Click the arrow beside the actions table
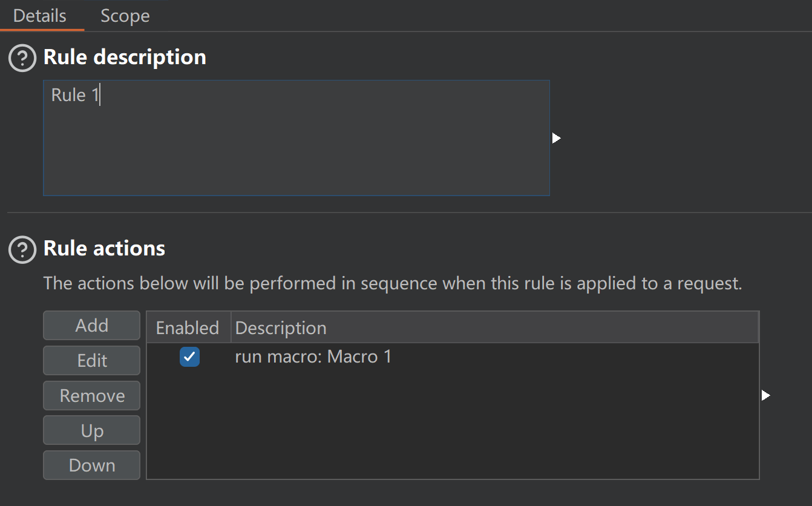Viewport: 812px width, 506px height. 766,395
